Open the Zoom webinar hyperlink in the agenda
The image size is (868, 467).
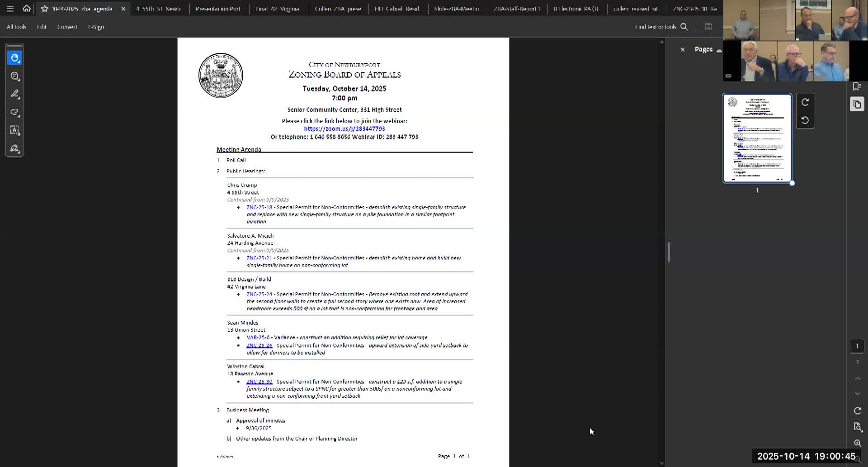[344, 129]
